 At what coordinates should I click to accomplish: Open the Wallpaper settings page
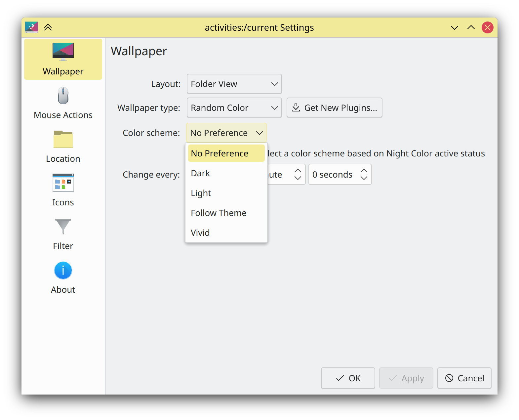(63, 59)
